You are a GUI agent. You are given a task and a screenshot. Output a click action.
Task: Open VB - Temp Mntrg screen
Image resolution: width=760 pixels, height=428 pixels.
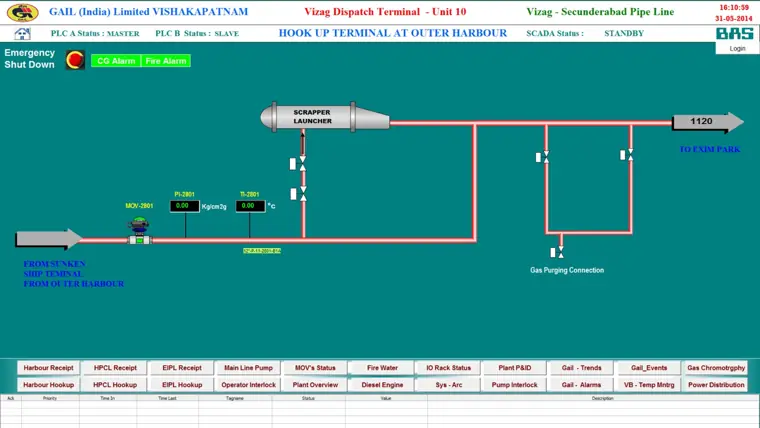click(649, 385)
